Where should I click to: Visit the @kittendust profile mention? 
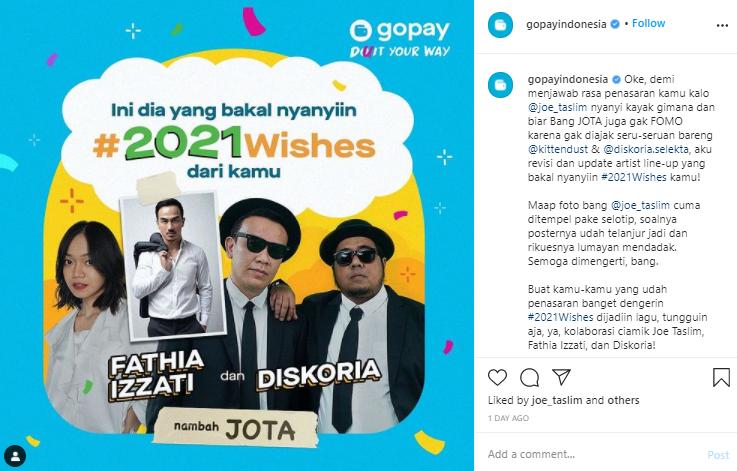(x=558, y=149)
